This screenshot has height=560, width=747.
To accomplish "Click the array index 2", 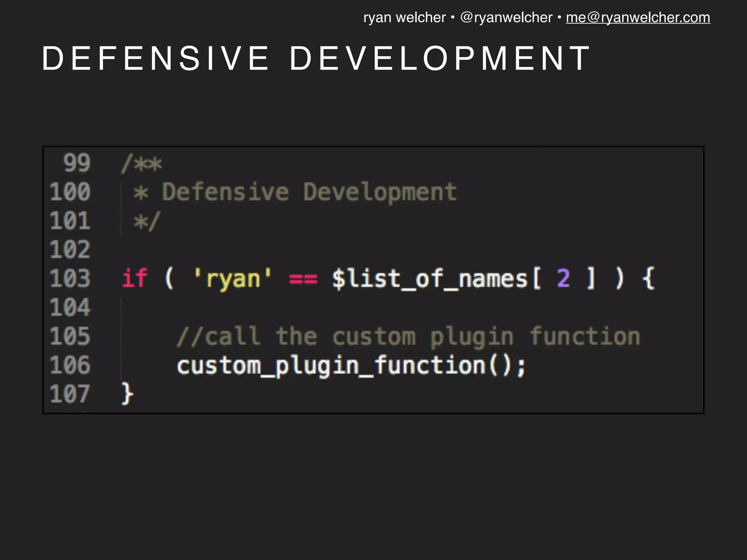I will pos(564,279).
